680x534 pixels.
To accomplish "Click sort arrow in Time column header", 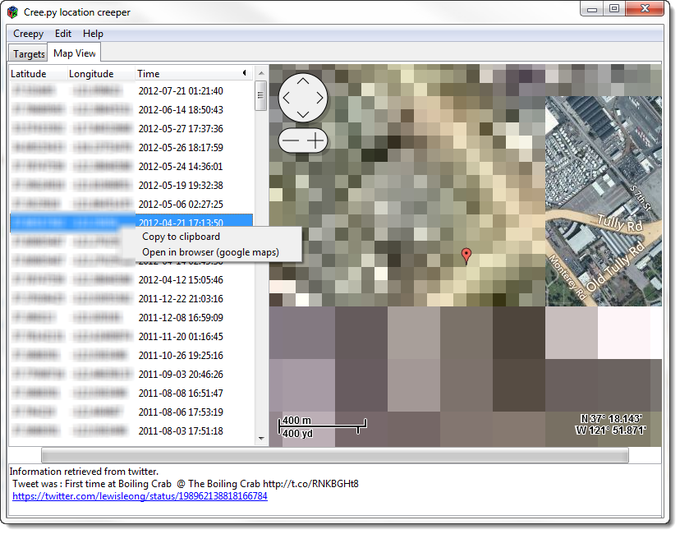I will click(245, 73).
